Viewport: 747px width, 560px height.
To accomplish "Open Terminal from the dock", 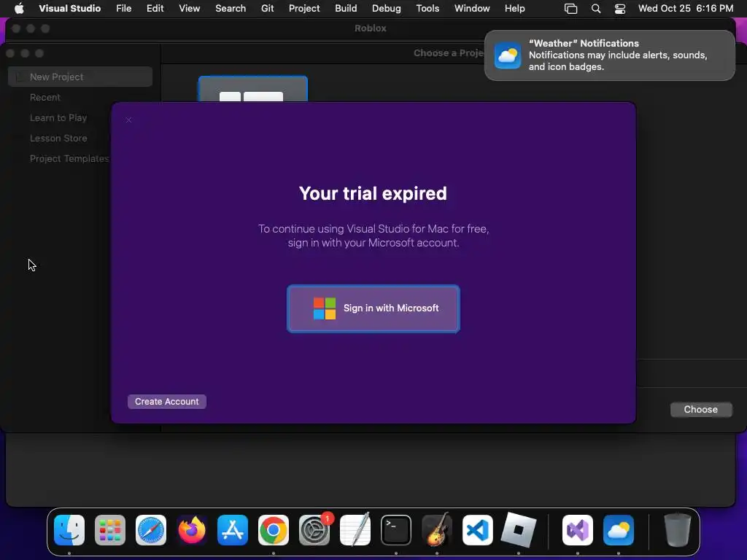I will click(396, 530).
